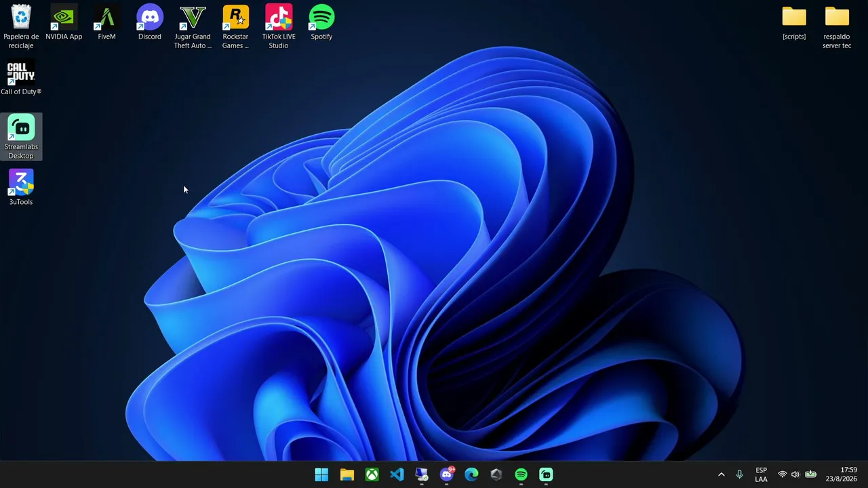Image resolution: width=868 pixels, height=488 pixels.
Task: Select the 3uTools desktop shortcut
Action: [21, 188]
